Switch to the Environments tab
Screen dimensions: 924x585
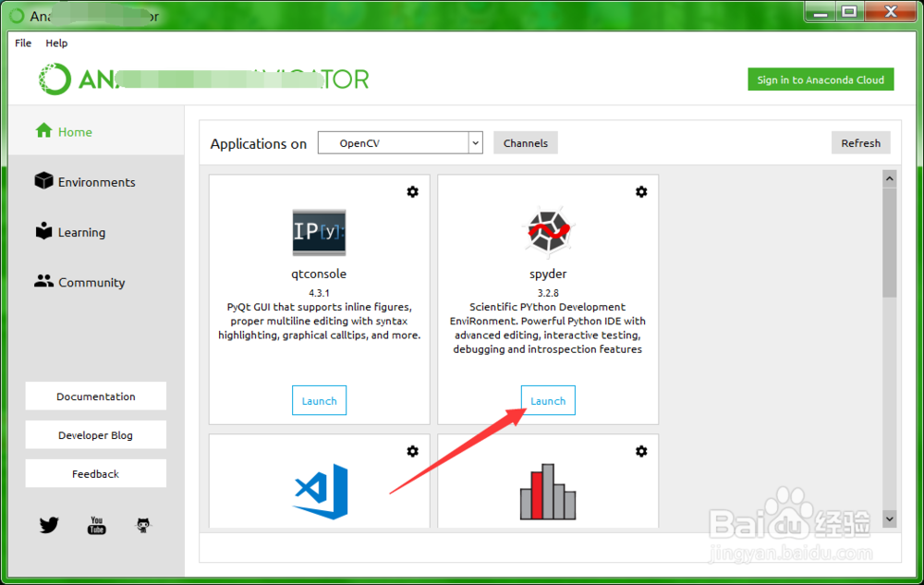click(x=96, y=182)
